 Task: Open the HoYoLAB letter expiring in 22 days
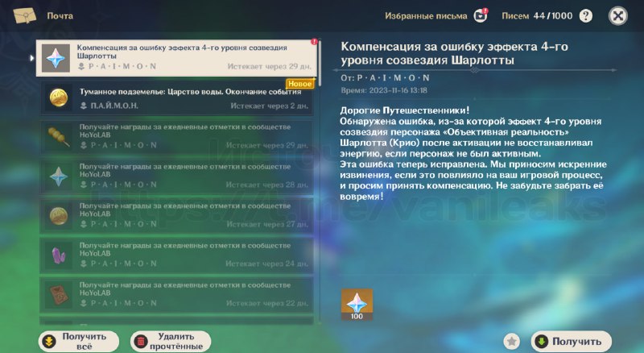click(176, 295)
